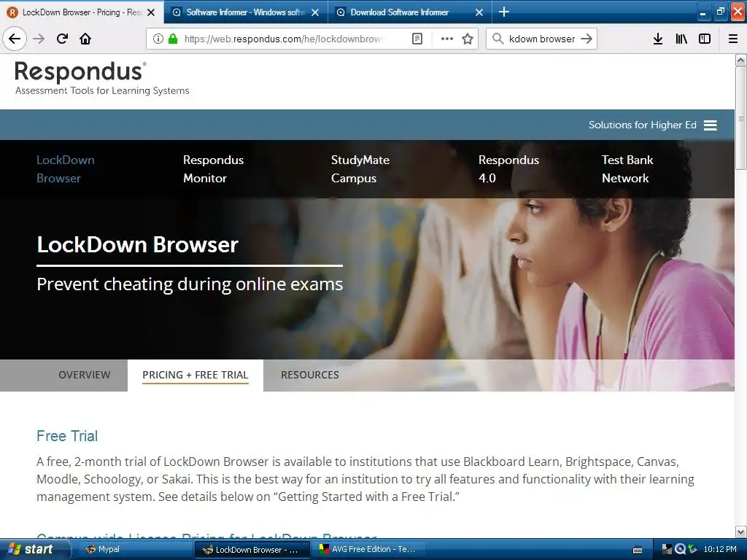Open Respondus 4.0 product link
This screenshot has width=747, height=560.
(x=508, y=169)
